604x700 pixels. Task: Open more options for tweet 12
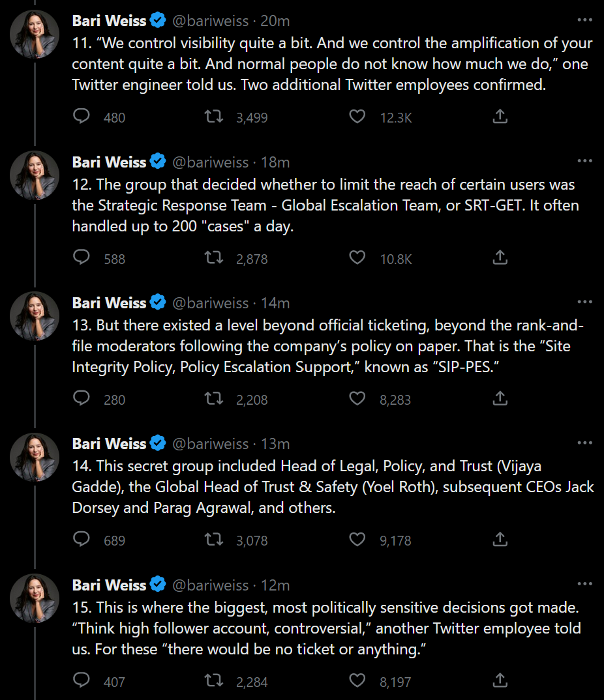tap(584, 161)
